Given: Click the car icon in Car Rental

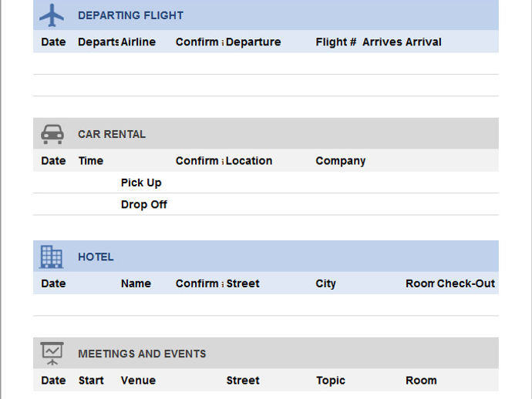Looking at the screenshot, I should click(52, 134).
